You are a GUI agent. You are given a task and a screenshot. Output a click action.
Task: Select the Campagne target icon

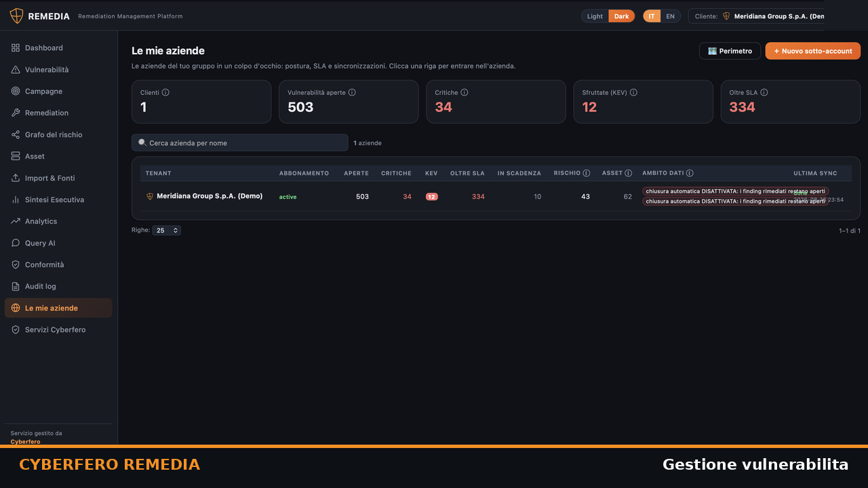[x=16, y=91]
